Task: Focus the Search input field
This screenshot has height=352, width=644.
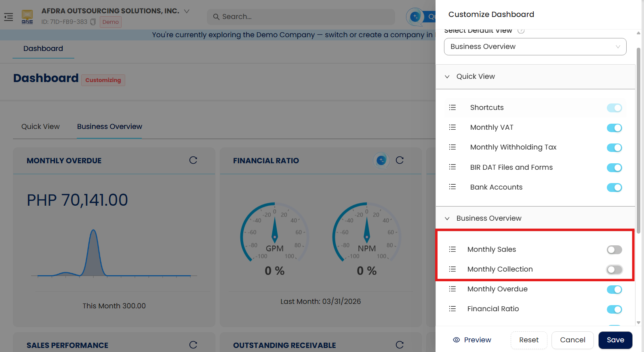Action: (x=301, y=17)
